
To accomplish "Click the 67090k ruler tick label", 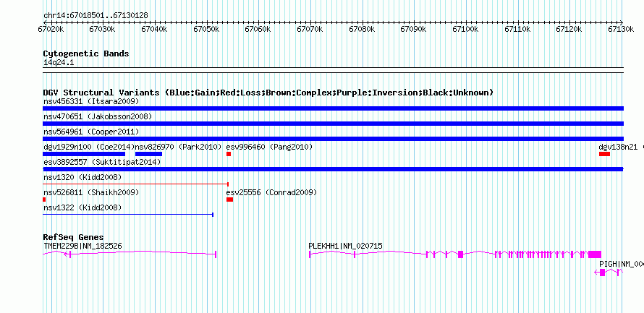I will pos(414,30).
